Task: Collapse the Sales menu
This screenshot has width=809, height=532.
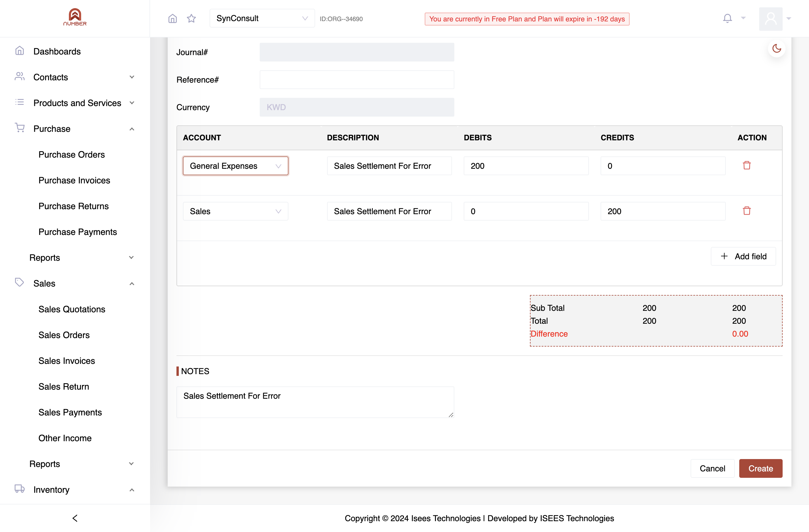Action: 75,283
